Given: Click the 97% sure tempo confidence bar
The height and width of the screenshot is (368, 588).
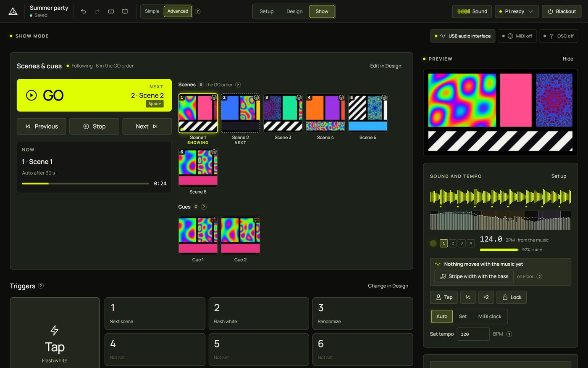Looking at the screenshot, I should pos(499,250).
